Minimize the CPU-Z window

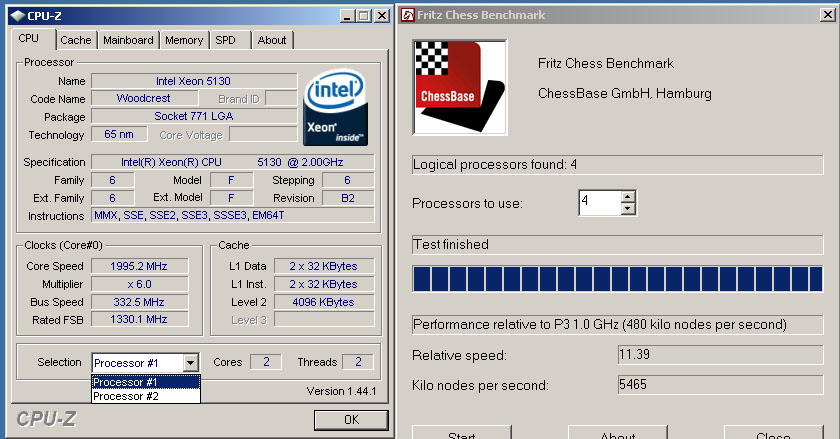pyautogui.click(x=347, y=16)
